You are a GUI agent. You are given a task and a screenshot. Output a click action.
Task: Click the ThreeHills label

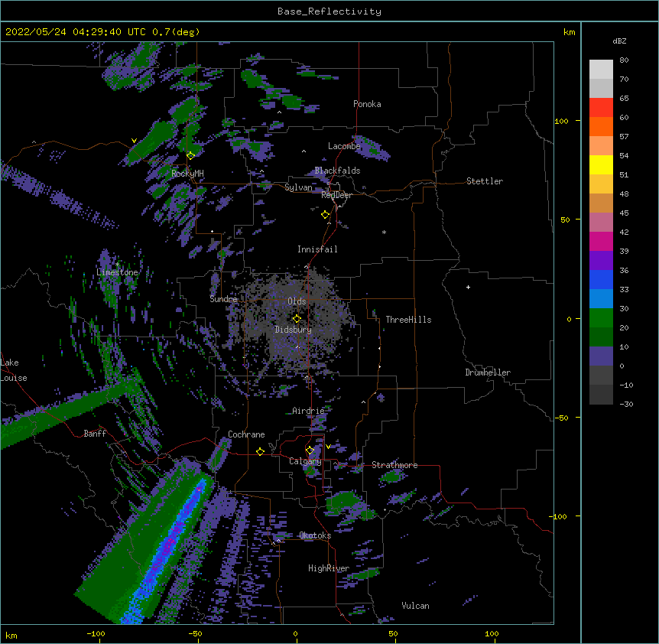[408, 320]
